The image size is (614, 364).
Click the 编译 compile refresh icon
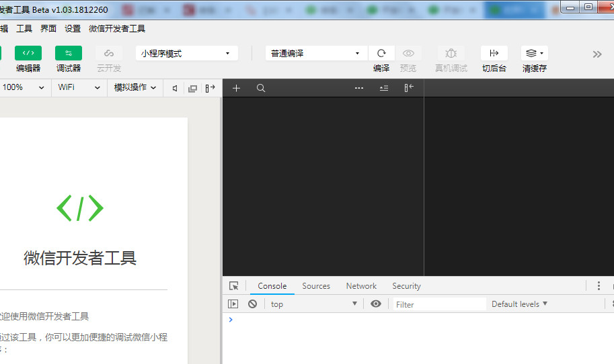coord(381,53)
